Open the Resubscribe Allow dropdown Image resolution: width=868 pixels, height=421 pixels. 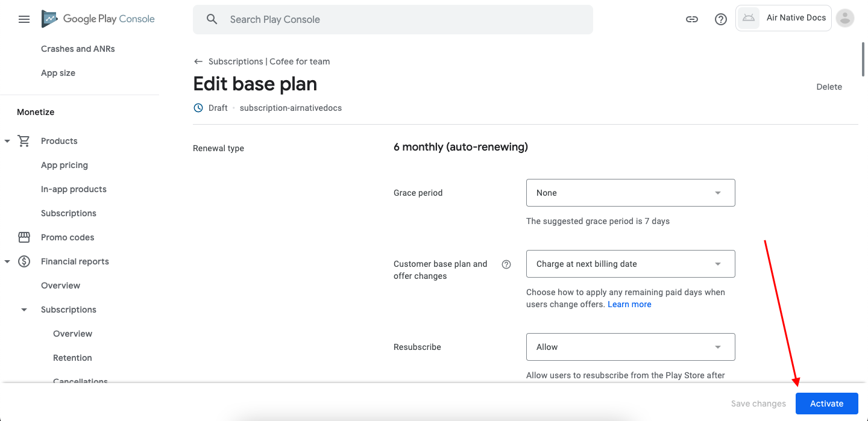click(x=631, y=347)
